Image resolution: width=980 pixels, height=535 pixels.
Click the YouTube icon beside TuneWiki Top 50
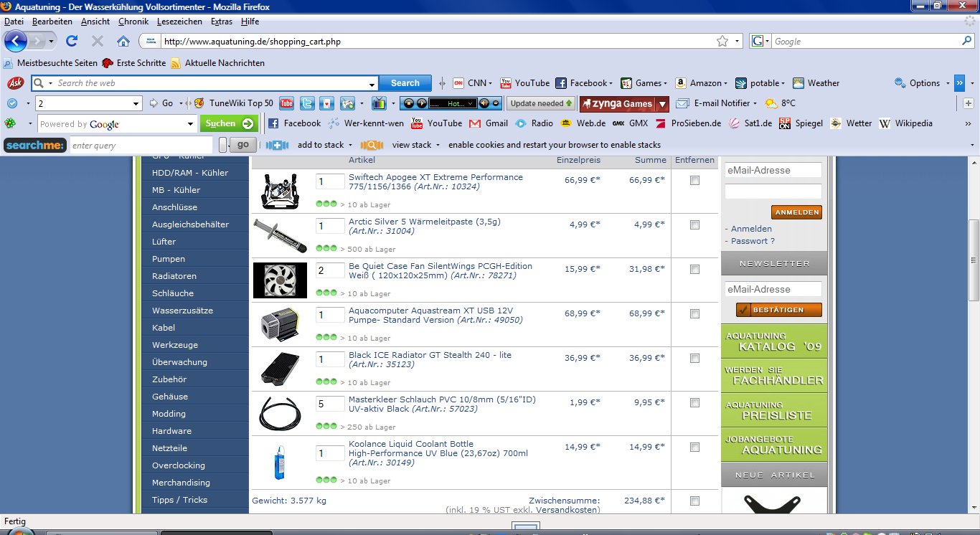286,103
